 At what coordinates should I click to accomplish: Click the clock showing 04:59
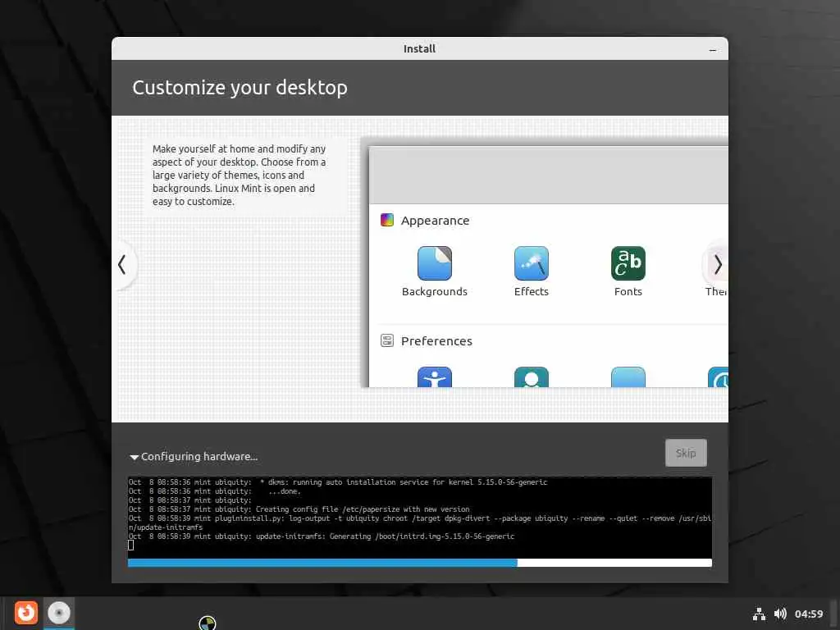[x=808, y=614]
